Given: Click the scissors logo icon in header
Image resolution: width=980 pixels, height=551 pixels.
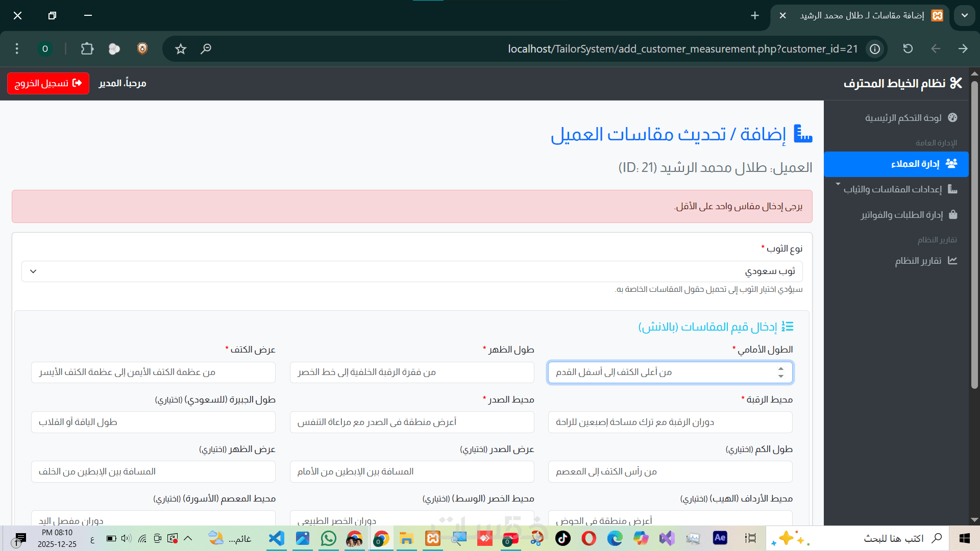Looking at the screenshot, I should (x=956, y=83).
